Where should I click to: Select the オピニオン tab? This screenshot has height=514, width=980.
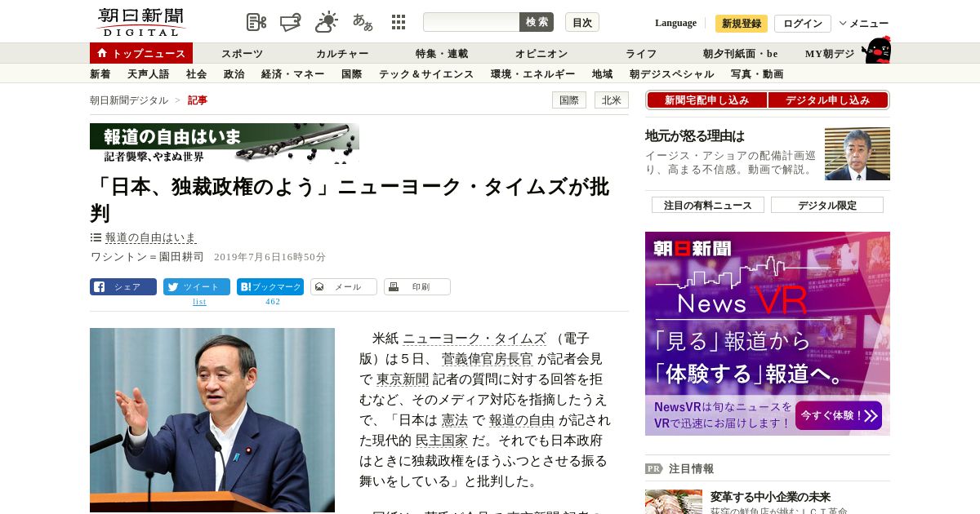click(x=541, y=54)
